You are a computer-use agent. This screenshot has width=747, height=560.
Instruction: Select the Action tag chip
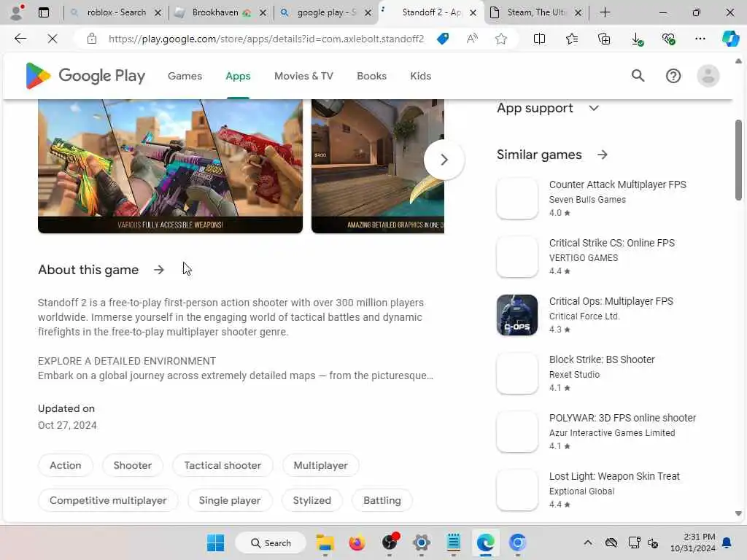click(65, 465)
